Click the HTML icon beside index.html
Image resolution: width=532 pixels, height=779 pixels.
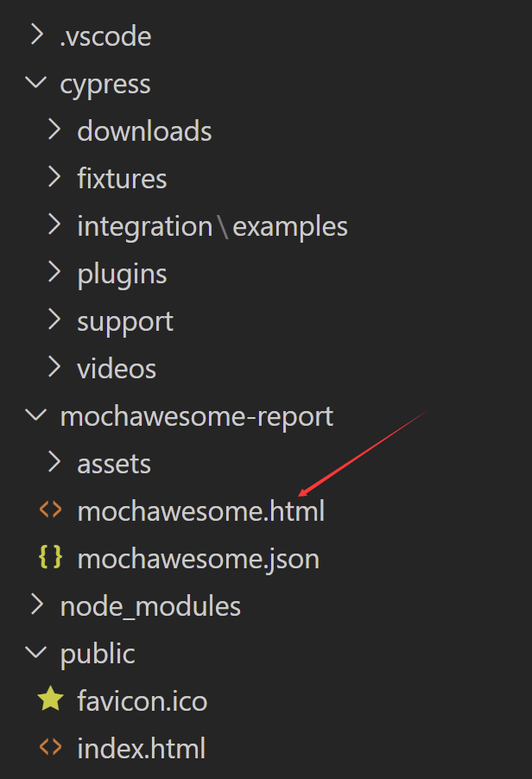click(x=50, y=747)
